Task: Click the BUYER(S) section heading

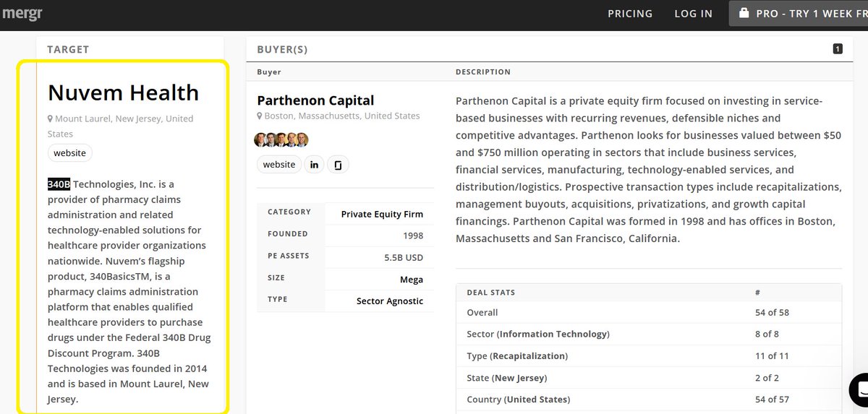Action: click(282, 50)
